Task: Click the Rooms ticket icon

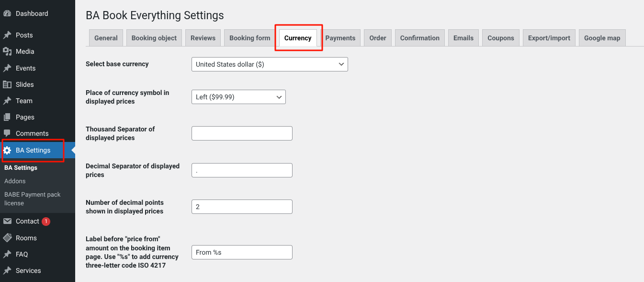Action: point(7,238)
